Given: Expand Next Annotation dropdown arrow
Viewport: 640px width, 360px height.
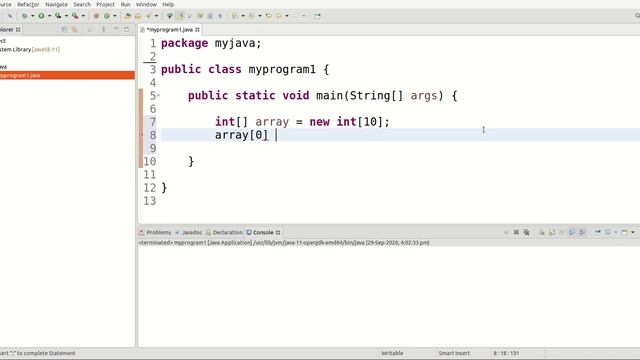Looking at the screenshot, I should pos(242,16).
